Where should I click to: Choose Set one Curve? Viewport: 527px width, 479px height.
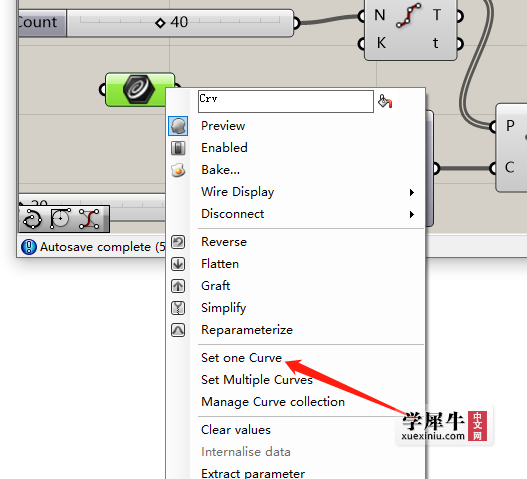pyautogui.click(x=241, y=358)
